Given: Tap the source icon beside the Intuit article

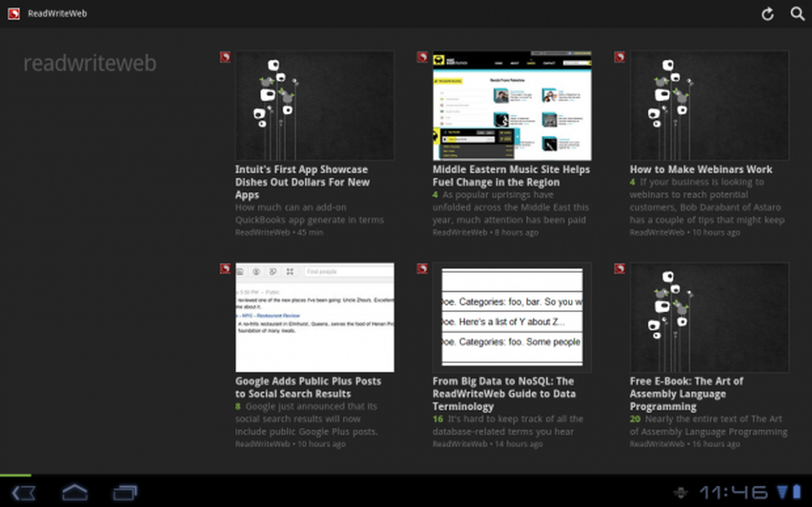Looking at the screenshot, I should pos(225,57).
